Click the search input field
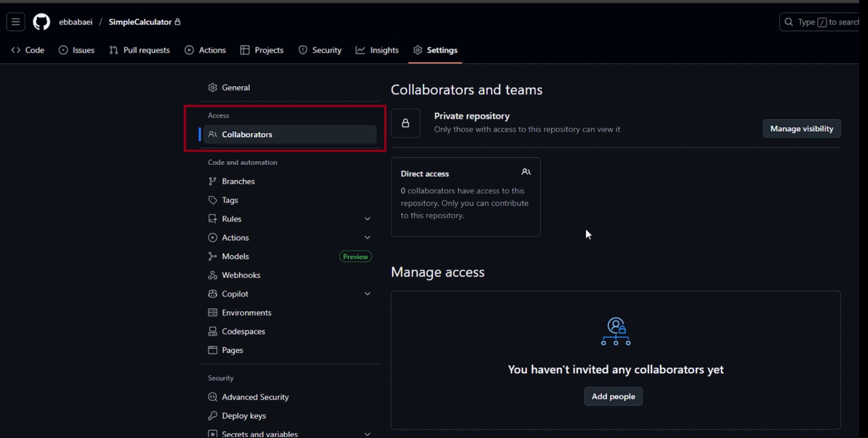Viewport: 868px width, 438px height. pyautogui.click(x=822, y=22)
